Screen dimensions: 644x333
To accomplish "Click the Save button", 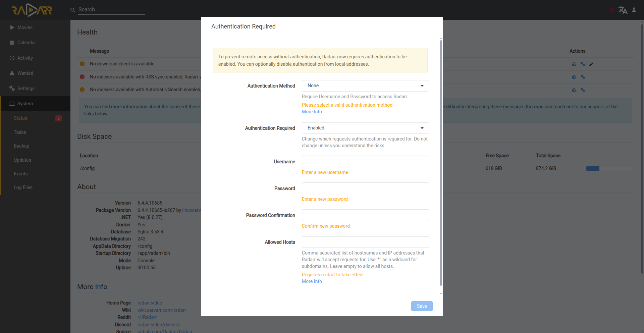I will 422,306.
